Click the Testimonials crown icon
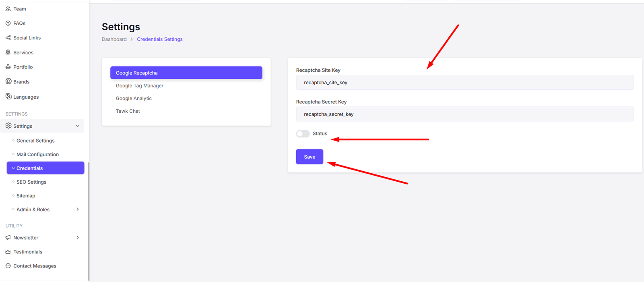Viewport: 644px width, 282px height. pos(8,252)
